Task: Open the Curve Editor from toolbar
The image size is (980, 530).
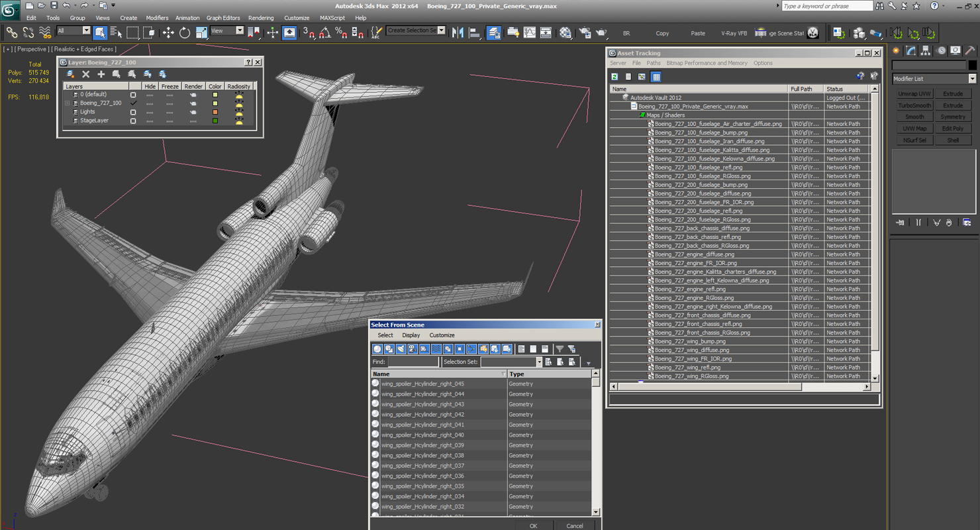Action: click(529, 32)
